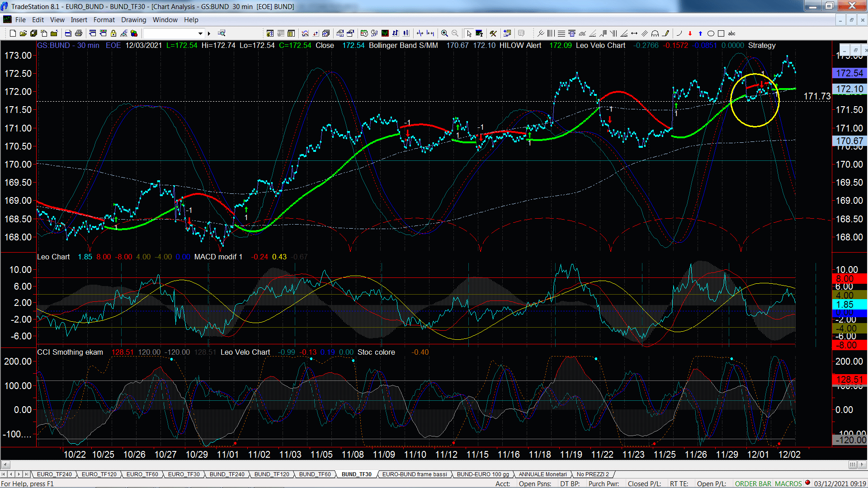Viewport: 868px width, 488px height.
Task: Click the red and blue arrows icon
Action: (x=316, y=33)
